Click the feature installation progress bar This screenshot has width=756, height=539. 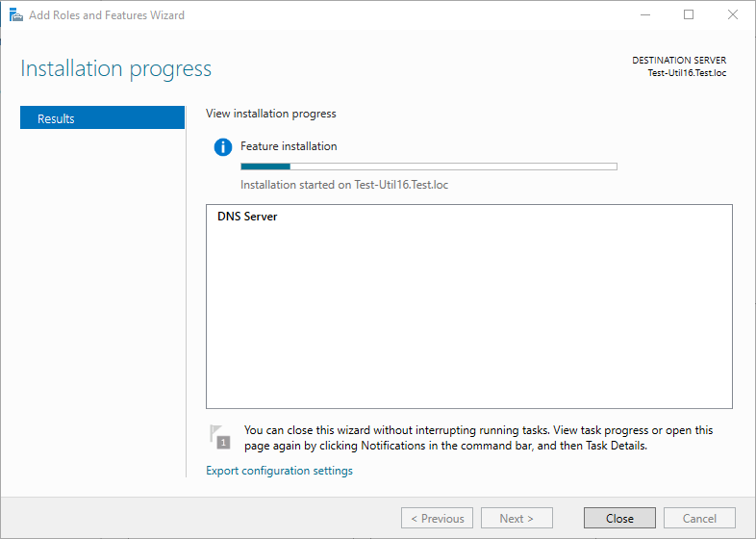click(x=429, y=167)
